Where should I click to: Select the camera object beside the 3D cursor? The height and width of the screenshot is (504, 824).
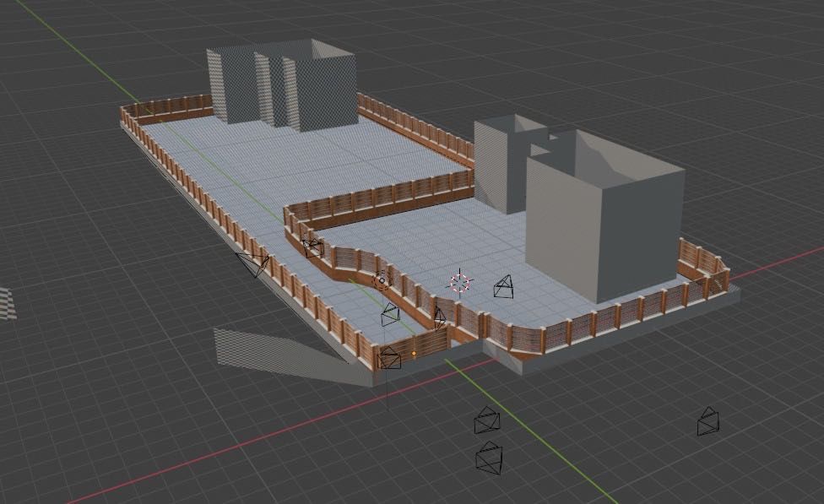[505, 286]
